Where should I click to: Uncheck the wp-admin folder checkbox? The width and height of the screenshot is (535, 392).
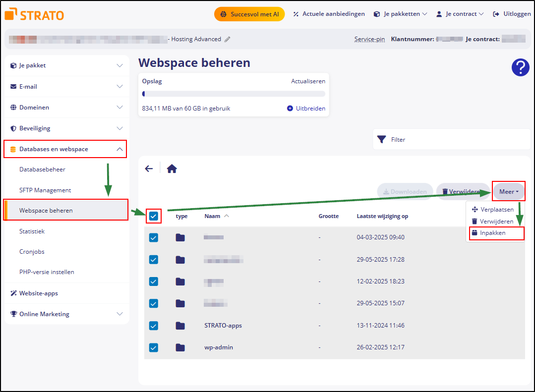154,347
